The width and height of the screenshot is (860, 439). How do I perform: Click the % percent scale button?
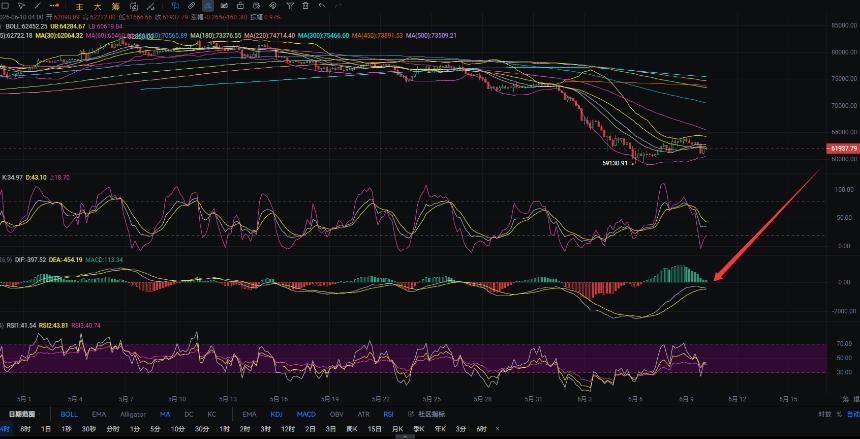(839, 414)
